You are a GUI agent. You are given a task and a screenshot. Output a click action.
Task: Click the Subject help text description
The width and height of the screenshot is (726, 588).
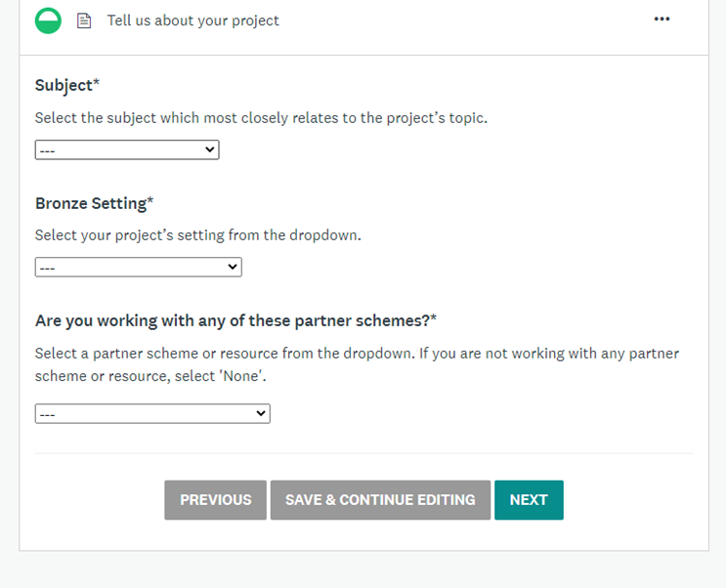261,118
